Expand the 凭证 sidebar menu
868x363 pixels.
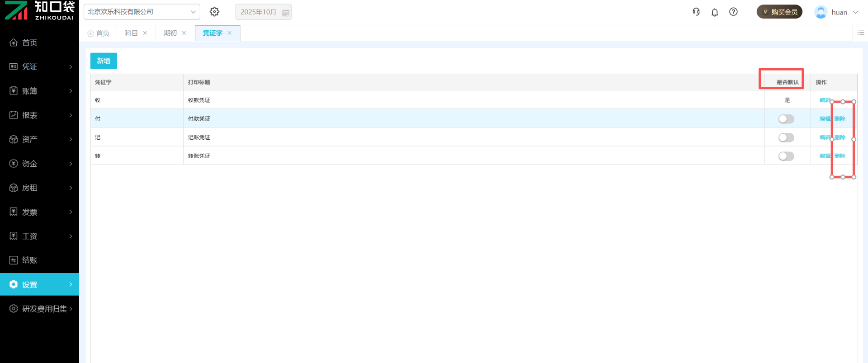coord(40,67)
